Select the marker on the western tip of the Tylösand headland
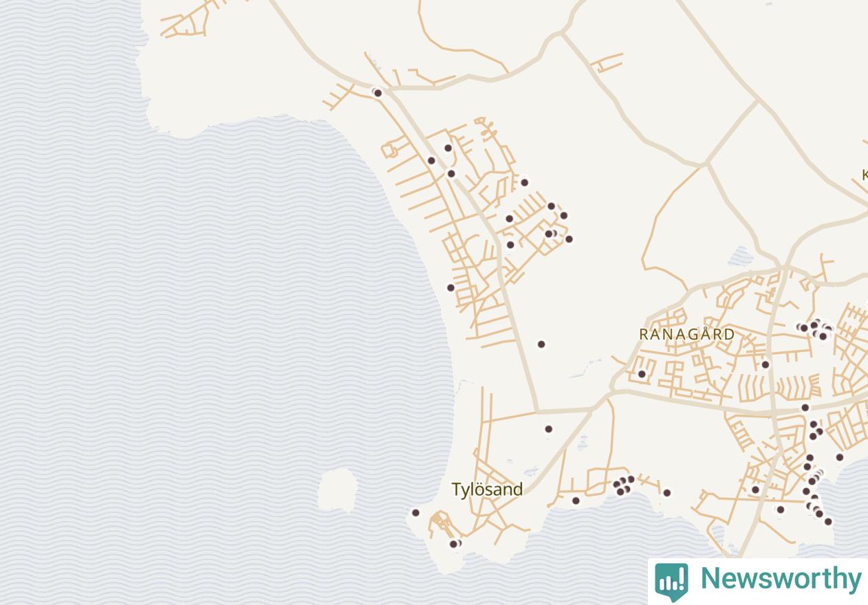The height and width of the screenshot is (605, 868). [x=415, y=513]
